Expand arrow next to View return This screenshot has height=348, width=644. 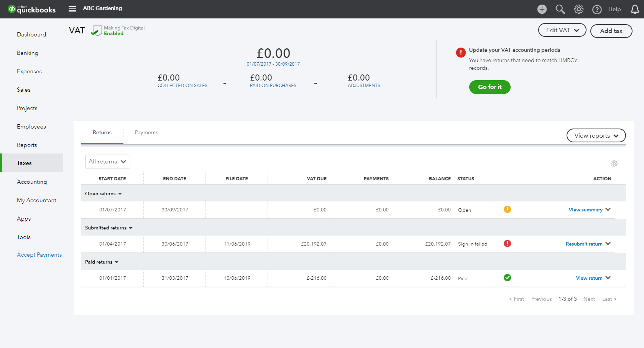pyautogui.click(x=608, y=278)
